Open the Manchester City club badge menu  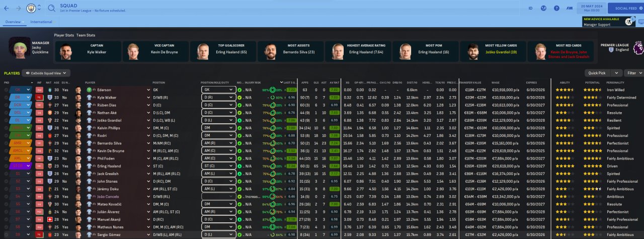[31, 8]
